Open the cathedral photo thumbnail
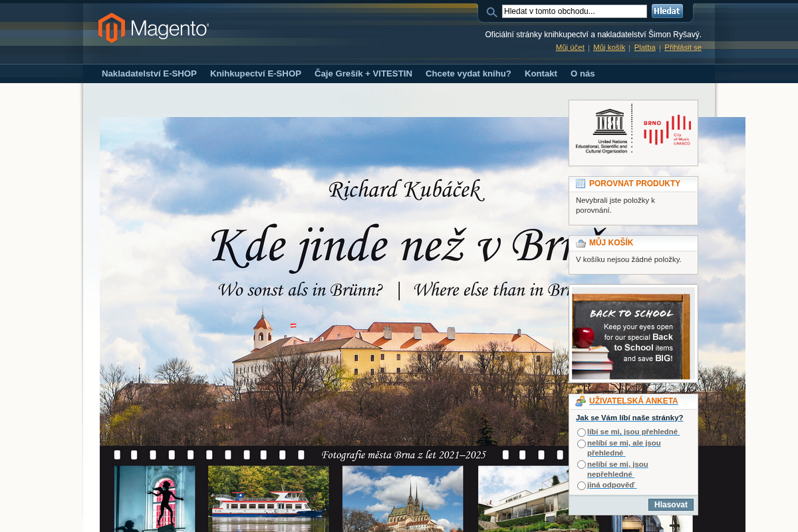Screen dimensions: 798x532 click(x=403, y=499)
